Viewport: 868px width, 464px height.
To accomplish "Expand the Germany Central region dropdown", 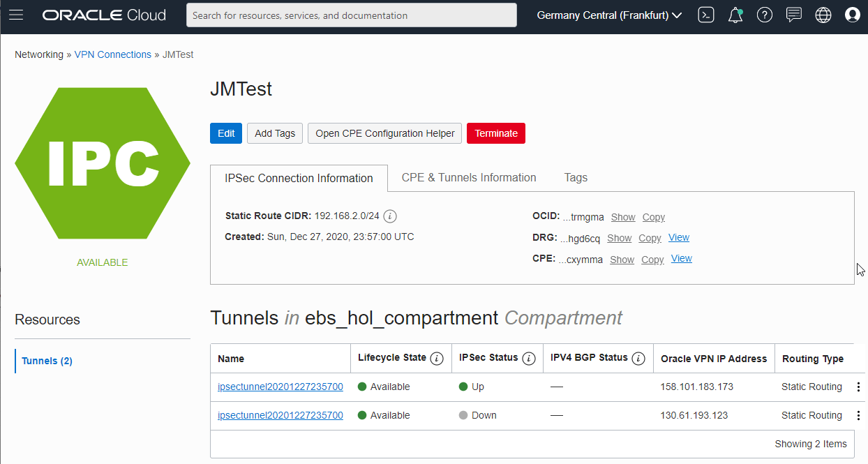I will click(x=609, y=15).
